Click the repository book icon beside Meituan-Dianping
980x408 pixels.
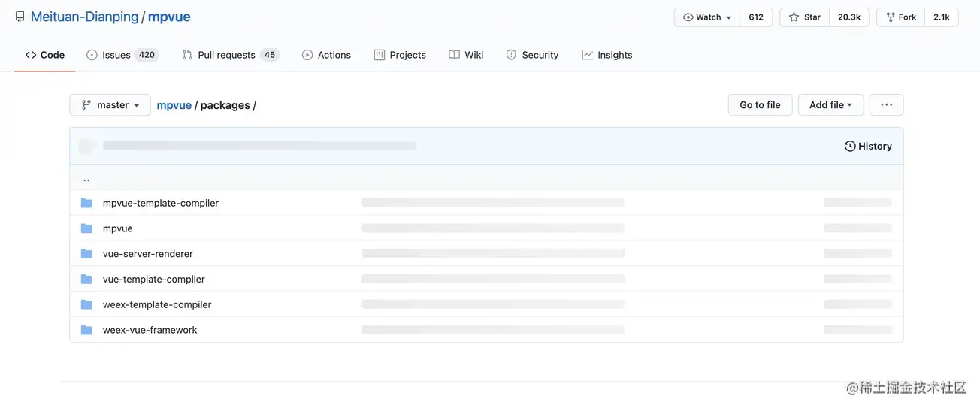click(20, 17)
